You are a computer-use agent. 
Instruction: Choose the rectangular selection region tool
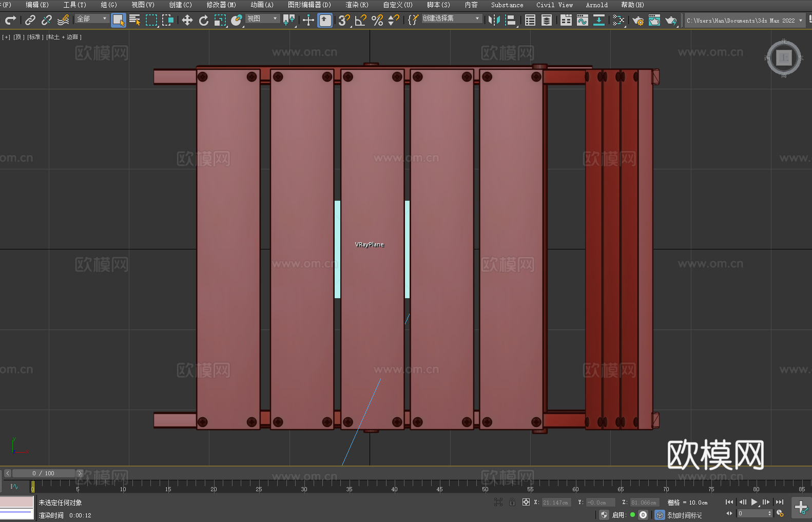151,20
